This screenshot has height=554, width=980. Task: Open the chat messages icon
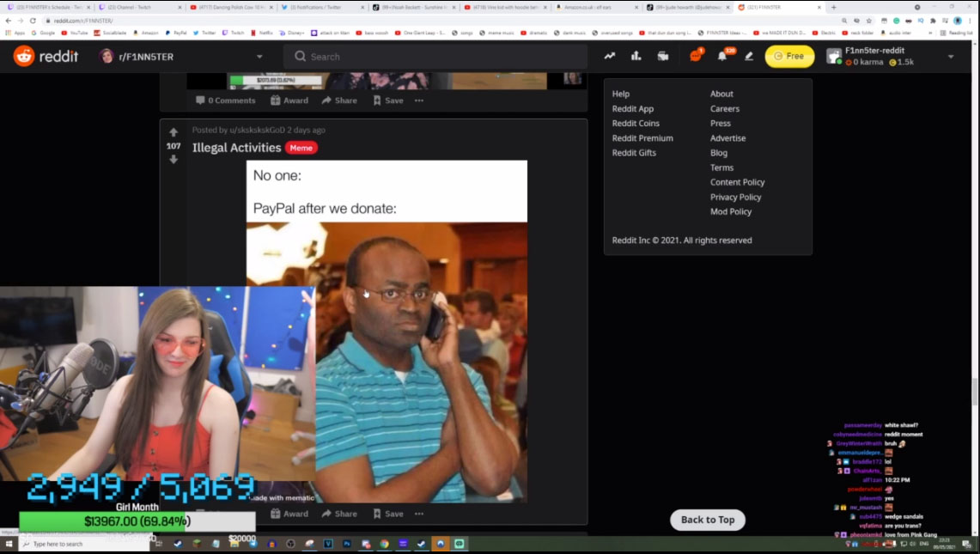696,56
